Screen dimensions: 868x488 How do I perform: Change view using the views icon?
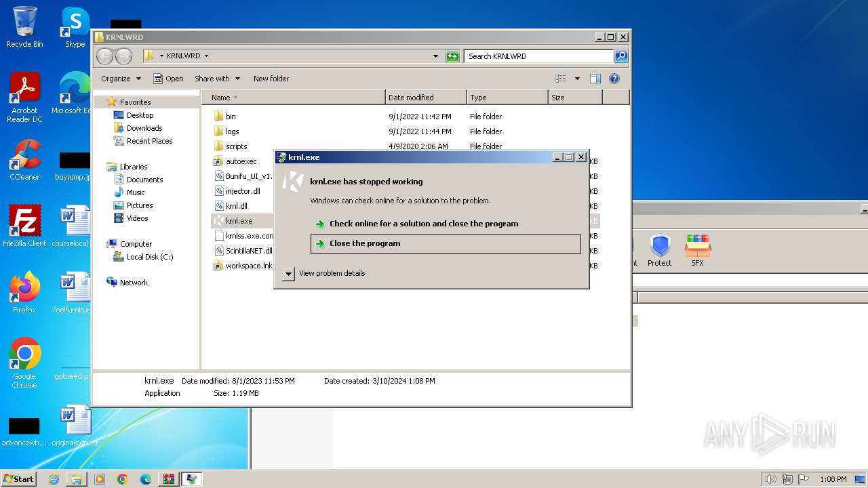point(561,79)
